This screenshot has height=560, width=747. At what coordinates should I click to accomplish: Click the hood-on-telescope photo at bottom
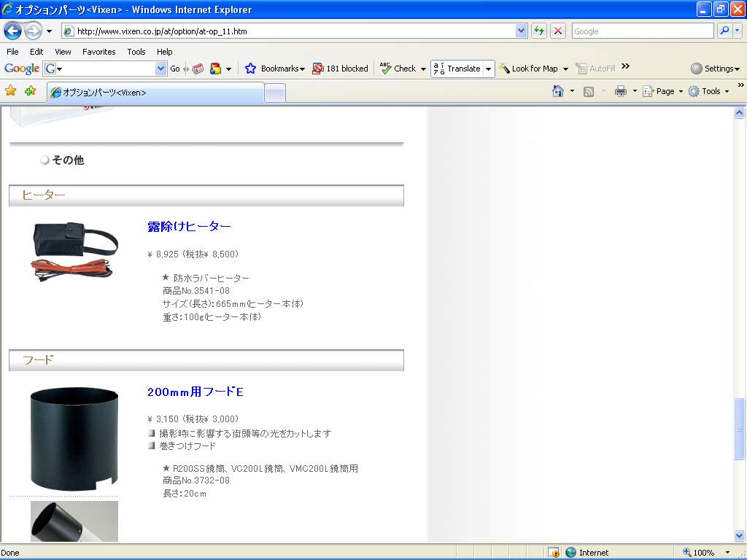(x=74, y=521)
